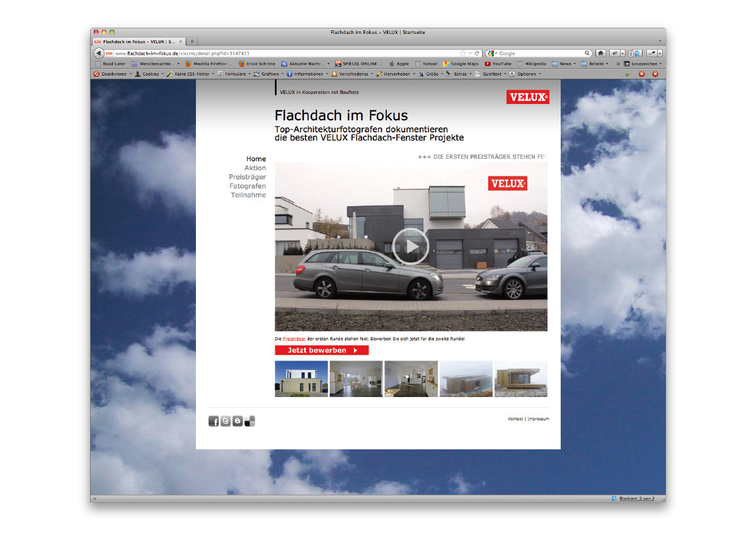
Task: Open the Google Maps bookmark
Action: pyautogui.click(x=461, y=64)
